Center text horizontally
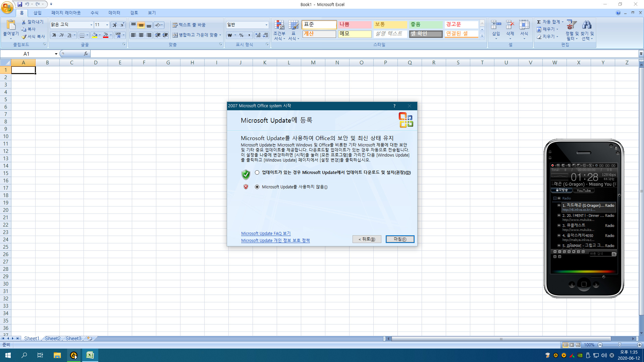 141,35
